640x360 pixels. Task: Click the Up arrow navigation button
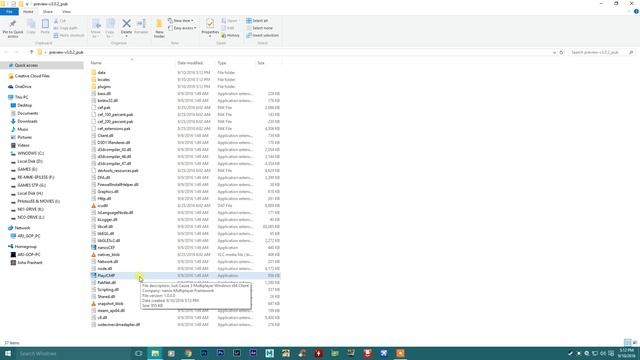coord(31,52)
